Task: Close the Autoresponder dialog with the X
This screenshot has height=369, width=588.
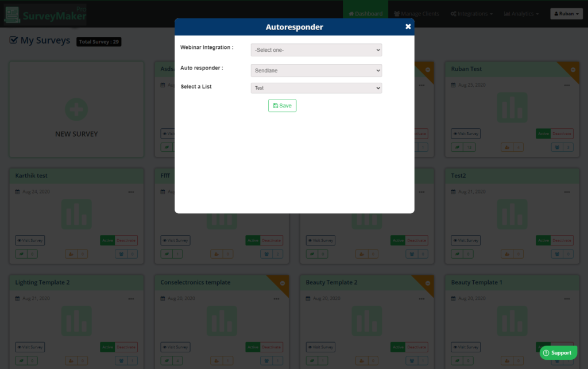Action: [408, 26]
